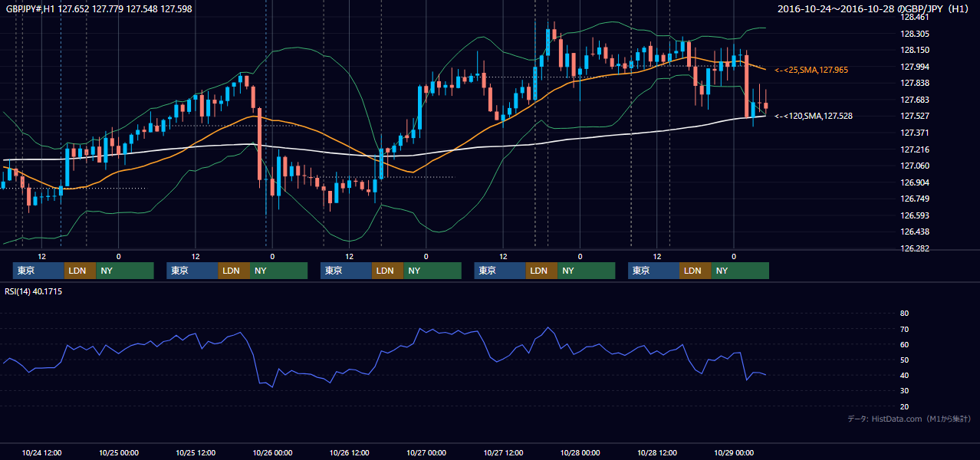Click price axis value 127.371
This screenshot has height=460, width=980.
(x=914, y=133)
